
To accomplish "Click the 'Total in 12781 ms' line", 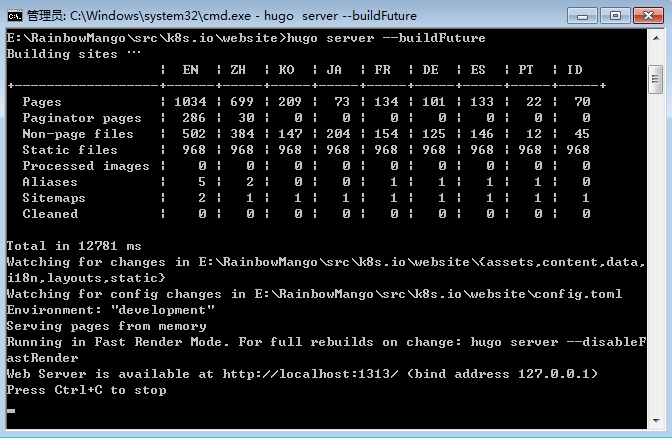I will 74,246.
